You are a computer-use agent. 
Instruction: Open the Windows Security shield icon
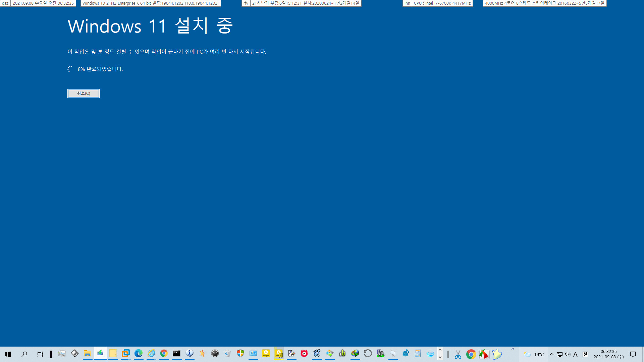240,354
